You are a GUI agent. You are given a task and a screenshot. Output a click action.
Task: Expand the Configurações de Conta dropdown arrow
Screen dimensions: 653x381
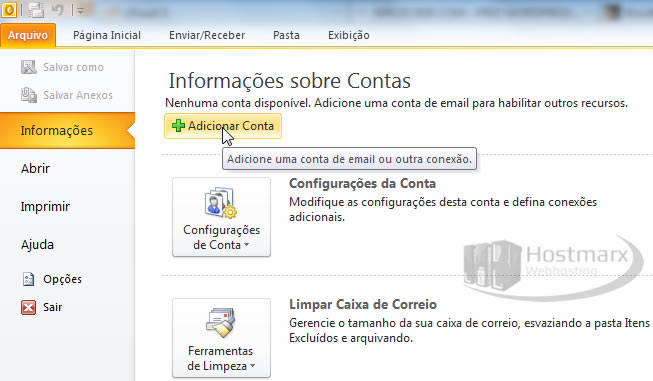pyautogui.click(x=247, y=245)
